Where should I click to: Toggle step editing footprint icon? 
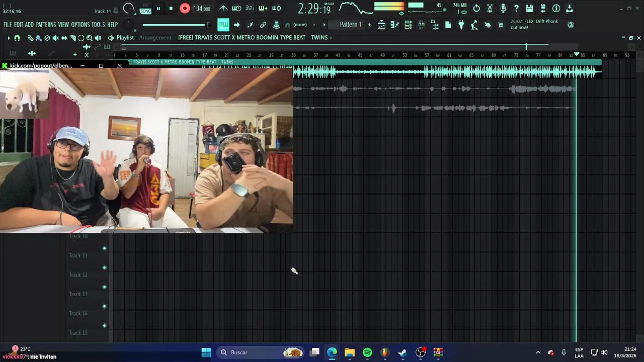point(250,25)
